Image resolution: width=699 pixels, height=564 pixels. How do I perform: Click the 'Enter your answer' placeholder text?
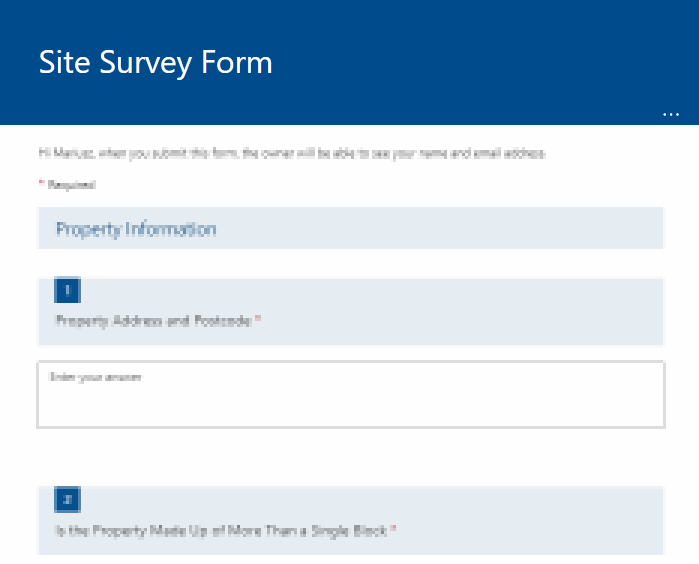pos(95,377)
